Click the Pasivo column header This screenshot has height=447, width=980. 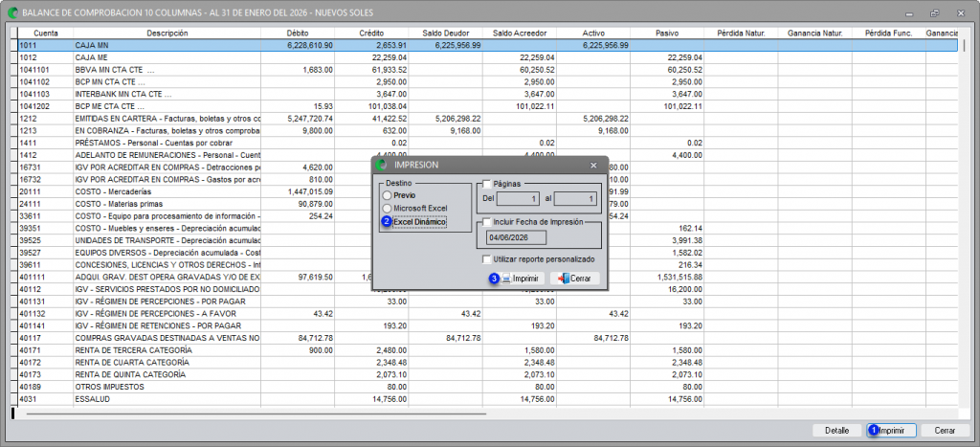coord(667,34)
